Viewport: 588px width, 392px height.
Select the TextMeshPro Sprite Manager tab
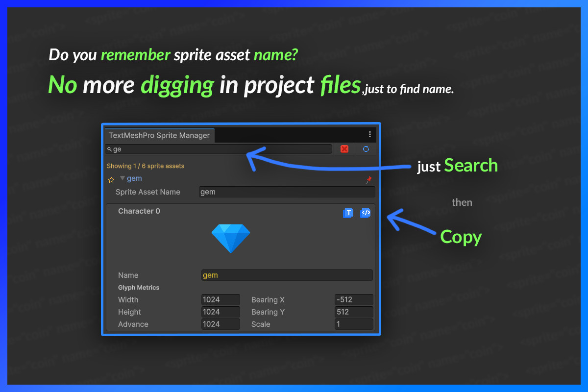159,135
